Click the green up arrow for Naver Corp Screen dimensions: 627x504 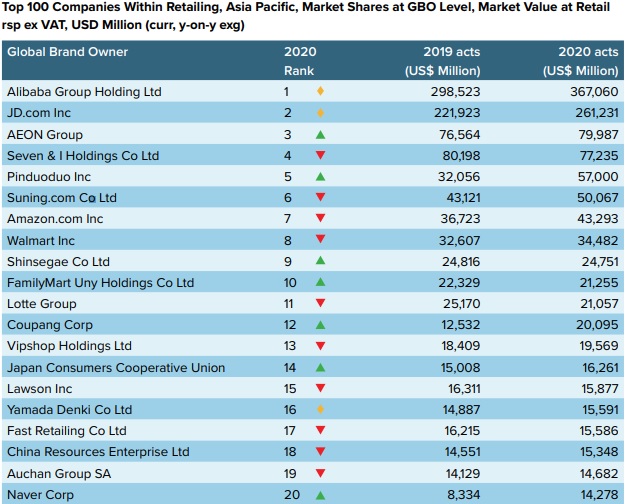click(x=320, y=494)
